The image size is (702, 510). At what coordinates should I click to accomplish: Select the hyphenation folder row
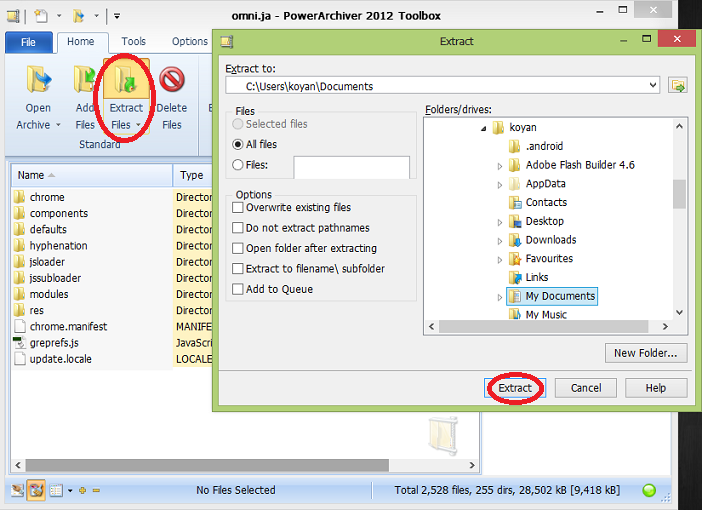(x=59, y=245)
